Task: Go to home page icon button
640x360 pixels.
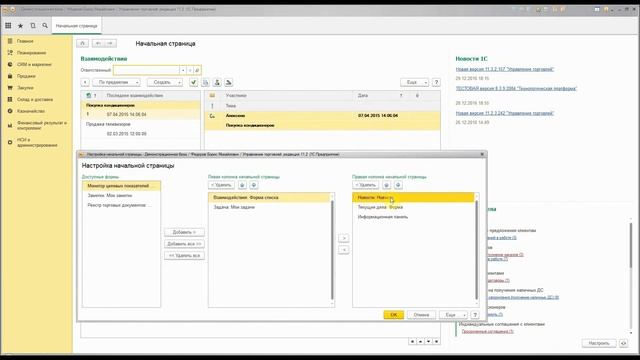Action: pyautogui.click(x=82, y=43)
